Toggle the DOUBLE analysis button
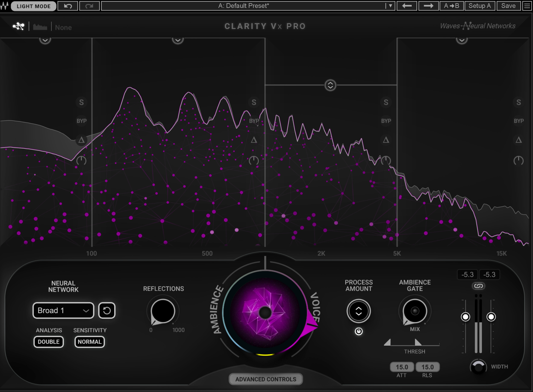The image size is (533, 392). 49,342
